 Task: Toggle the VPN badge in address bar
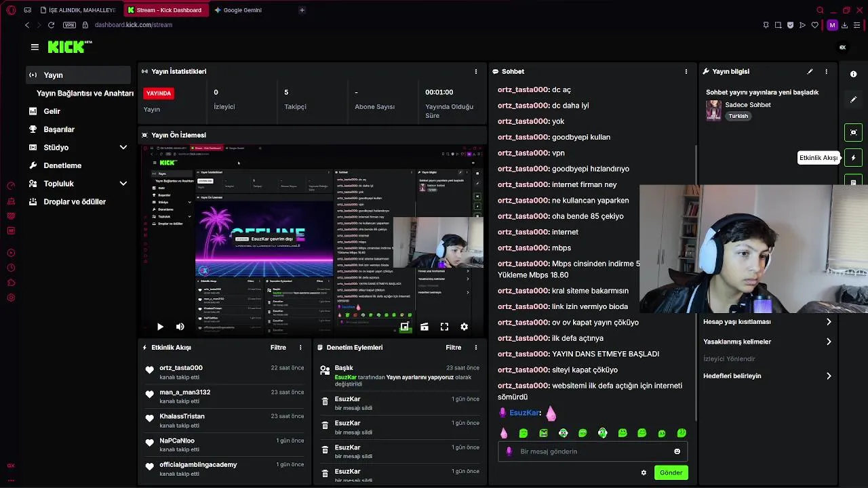69,25
